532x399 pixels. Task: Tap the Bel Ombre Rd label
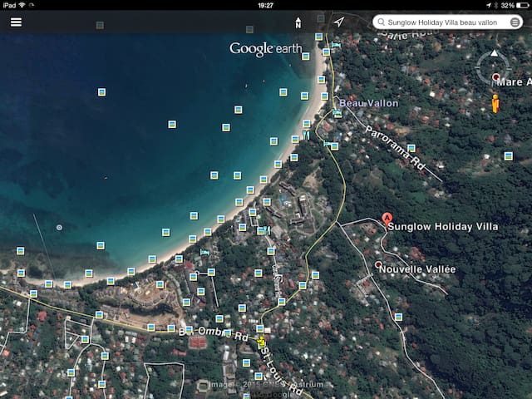[x=214, y=333]
